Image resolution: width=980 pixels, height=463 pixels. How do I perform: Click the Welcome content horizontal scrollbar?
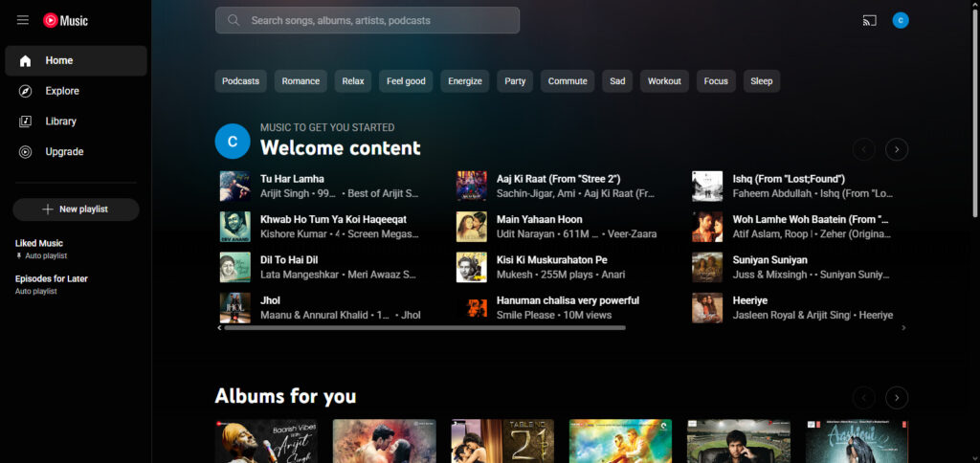[424, 327]
